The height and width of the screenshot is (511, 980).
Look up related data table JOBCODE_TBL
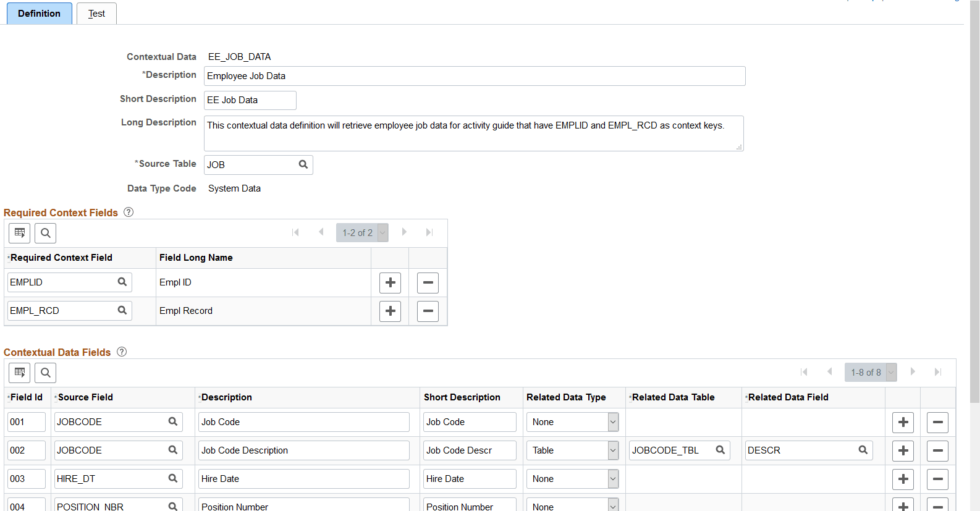720,450
